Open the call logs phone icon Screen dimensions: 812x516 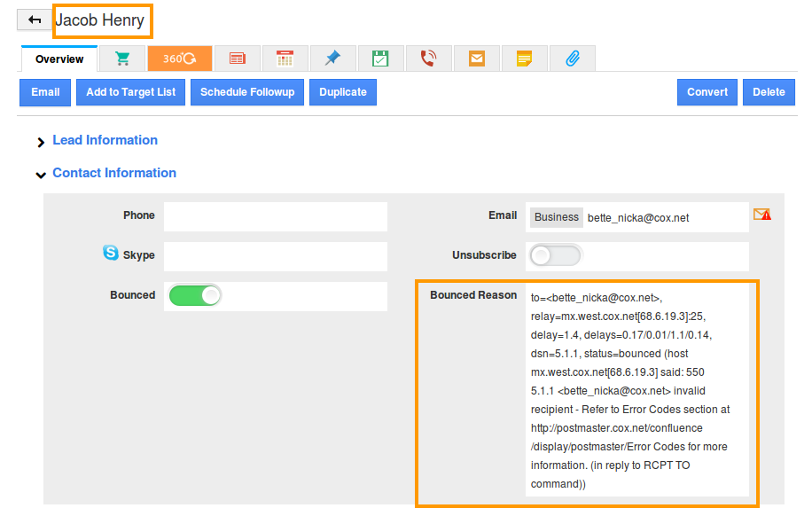tap(428, 59)
